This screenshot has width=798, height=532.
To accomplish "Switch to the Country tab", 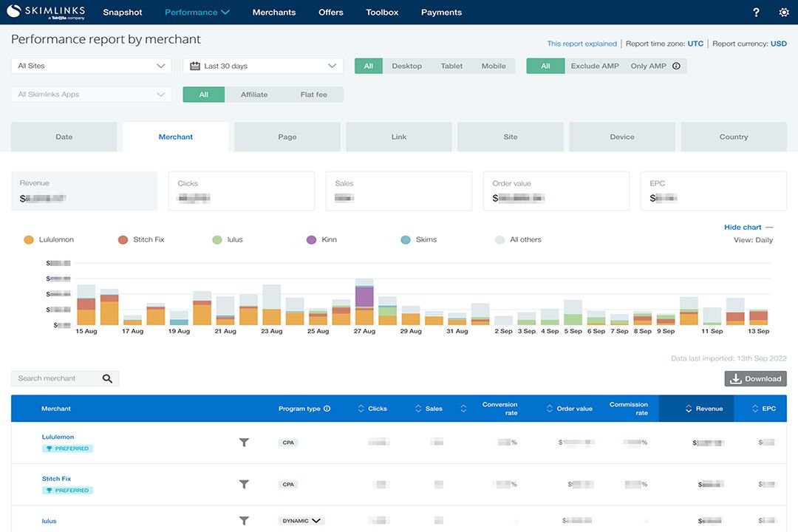I will (x=733, y=137).
